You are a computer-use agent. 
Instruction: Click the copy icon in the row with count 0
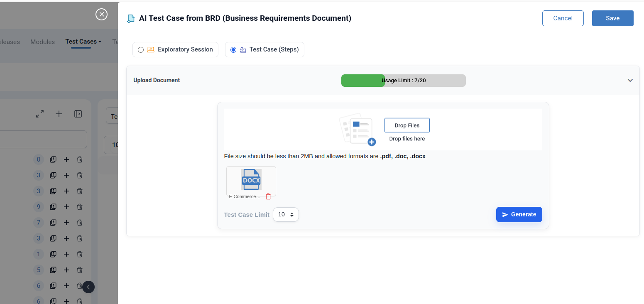click(x=53, y=159)
